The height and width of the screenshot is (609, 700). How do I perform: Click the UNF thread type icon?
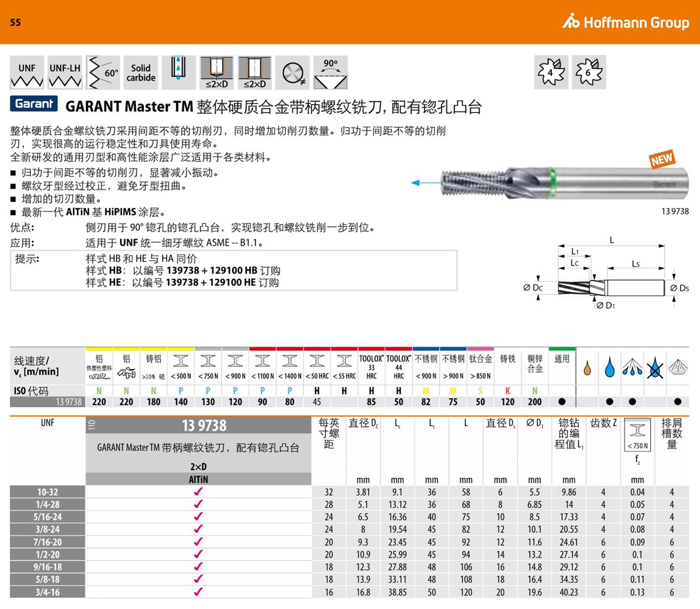(x=27, y=73)
